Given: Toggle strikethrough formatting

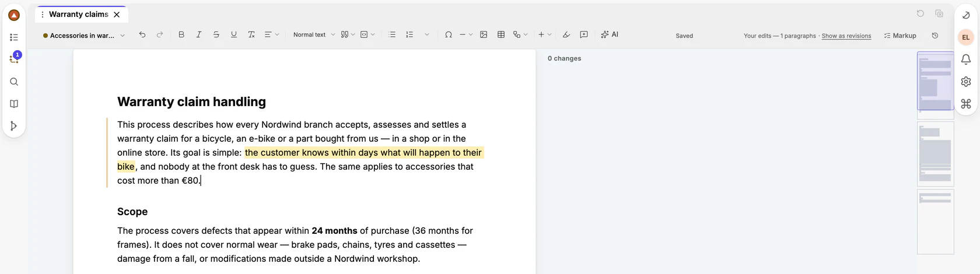Looking at the screenshot, I should (x=216, y=35).
